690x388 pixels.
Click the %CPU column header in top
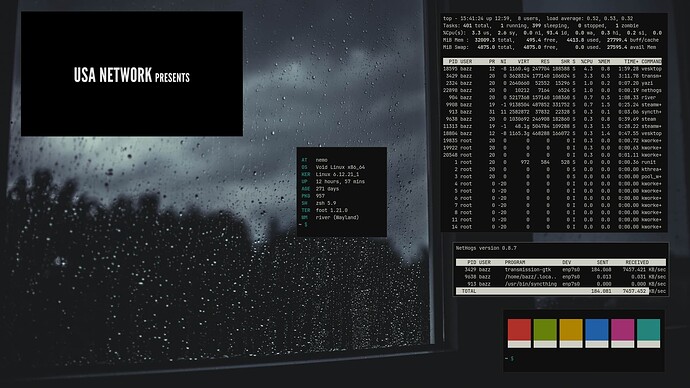(x=587, y=62)
